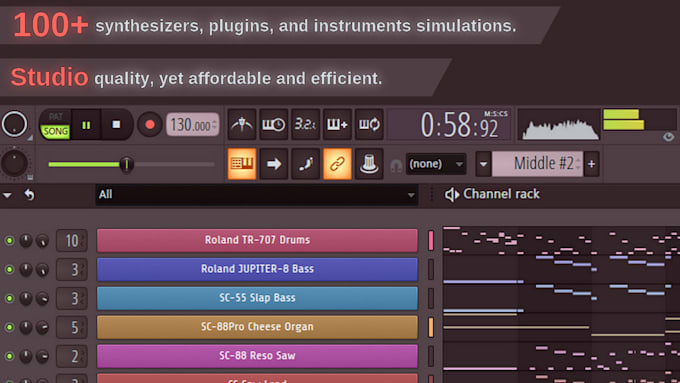Screen dimensions: 680x383
Task: Click the main pitch knob below volume knob
Action: (x=14, y=164)
